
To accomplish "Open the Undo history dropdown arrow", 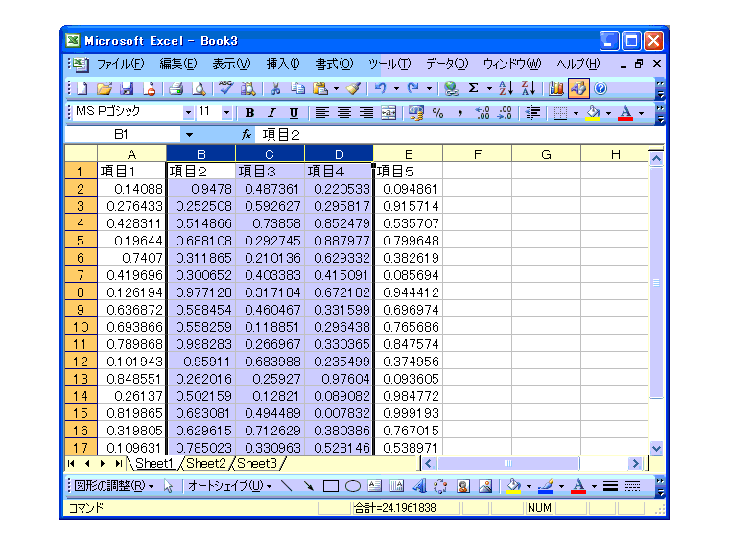I will coord(397,88).
